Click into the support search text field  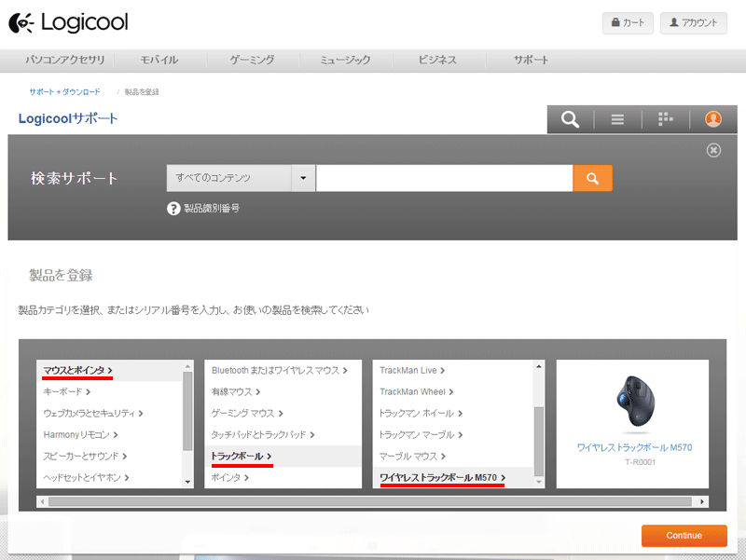[445, 178]
